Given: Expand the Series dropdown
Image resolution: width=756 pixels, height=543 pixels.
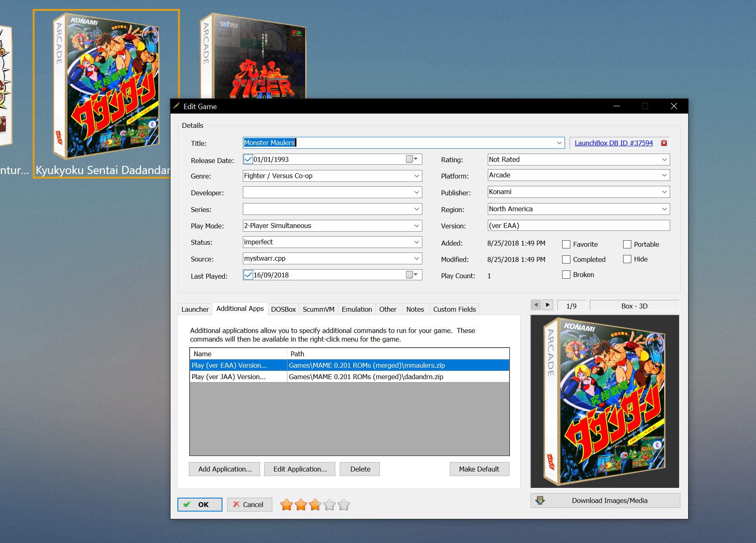Looking at the screenshot, I should (x=417, y=209).
